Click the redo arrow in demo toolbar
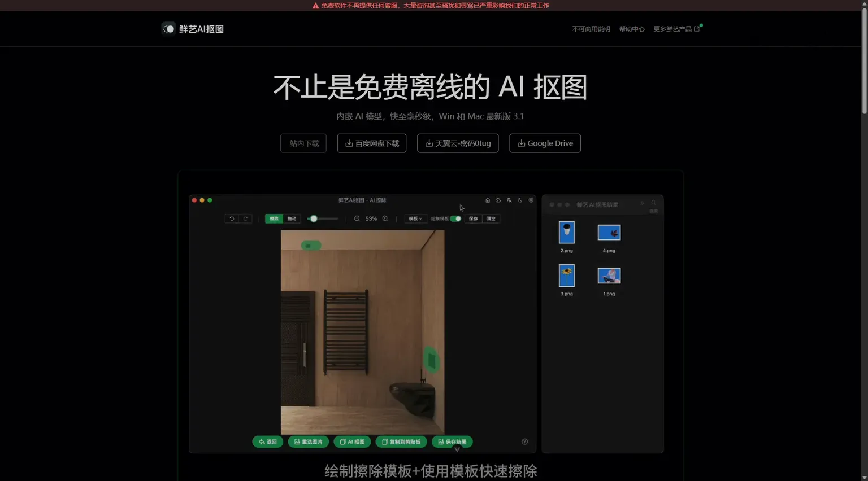Screen dimensions: 868x481 (x=245, y=218)
